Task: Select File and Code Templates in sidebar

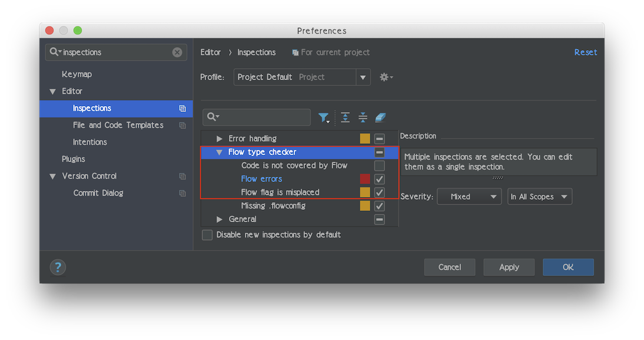Action: point(118,125)
